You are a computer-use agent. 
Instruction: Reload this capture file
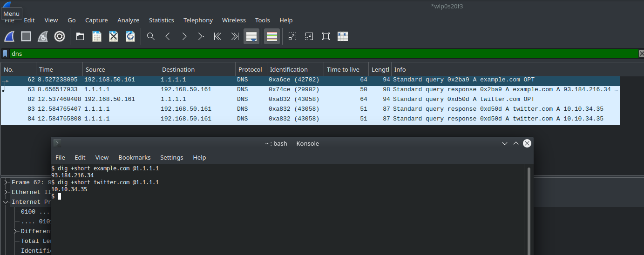[x=130, y=36]
